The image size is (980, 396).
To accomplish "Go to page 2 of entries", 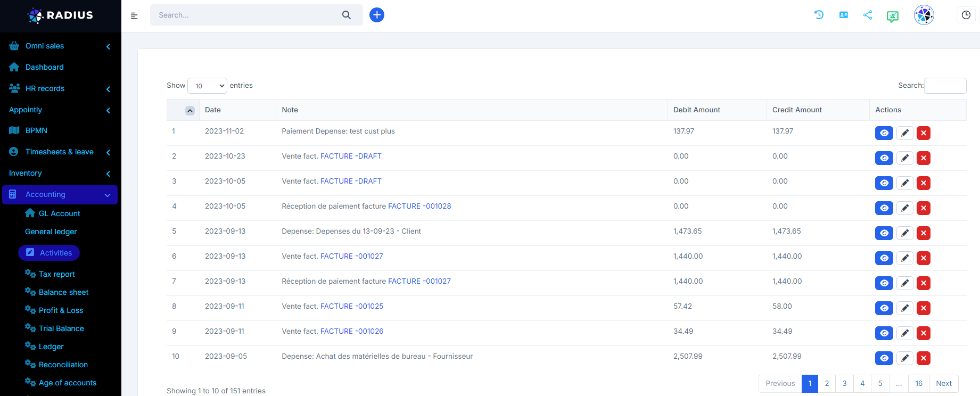I will click(x=827, y=384).
